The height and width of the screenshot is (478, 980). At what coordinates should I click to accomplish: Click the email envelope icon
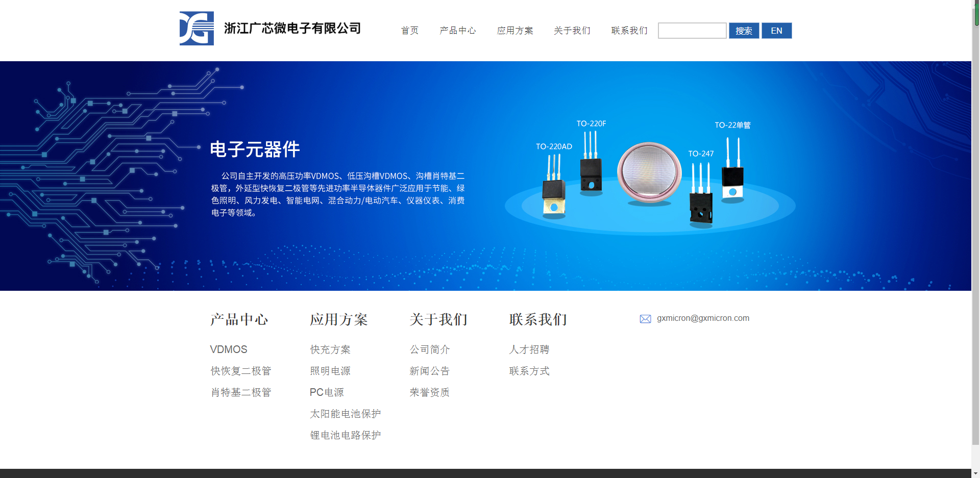coord(645,319)
